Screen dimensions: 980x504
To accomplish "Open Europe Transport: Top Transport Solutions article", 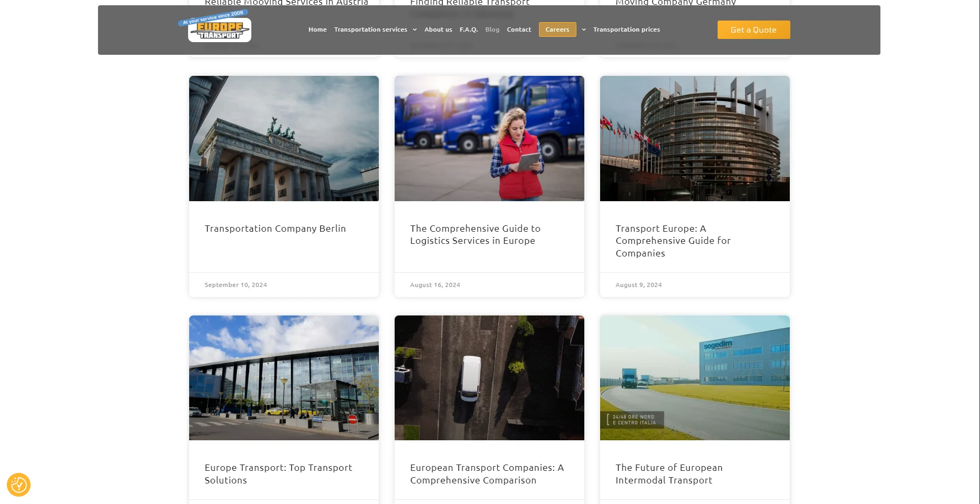I will click(278, 474).
